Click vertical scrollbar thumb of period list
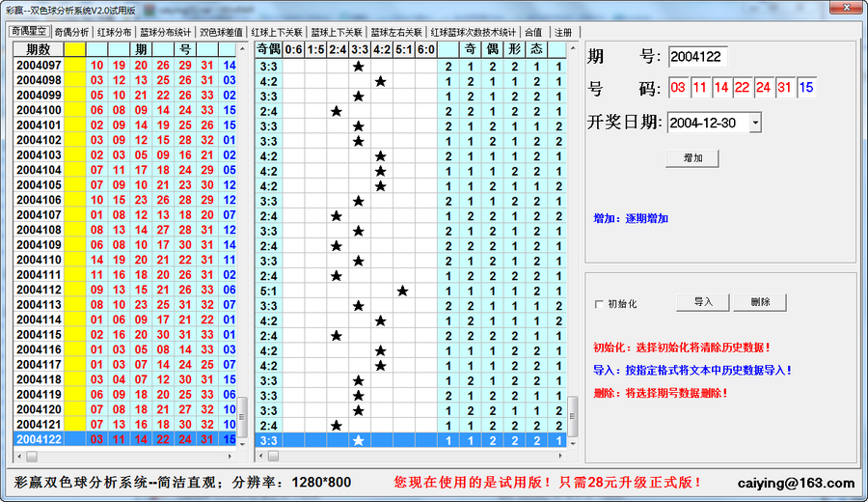Image resolution: width=868 pixels, height=502 pixels. 242,416
